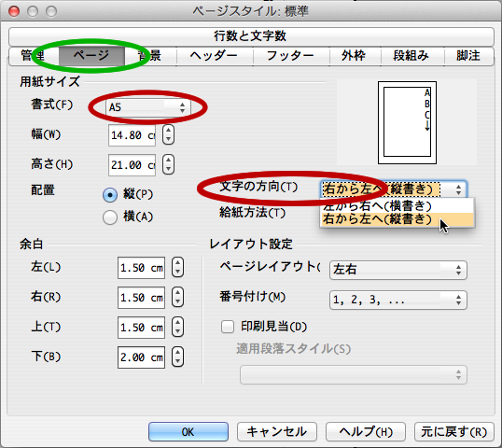502x448 pixels.
Task: Click the 上(T) margin stepper
Action: click(177, 328)
